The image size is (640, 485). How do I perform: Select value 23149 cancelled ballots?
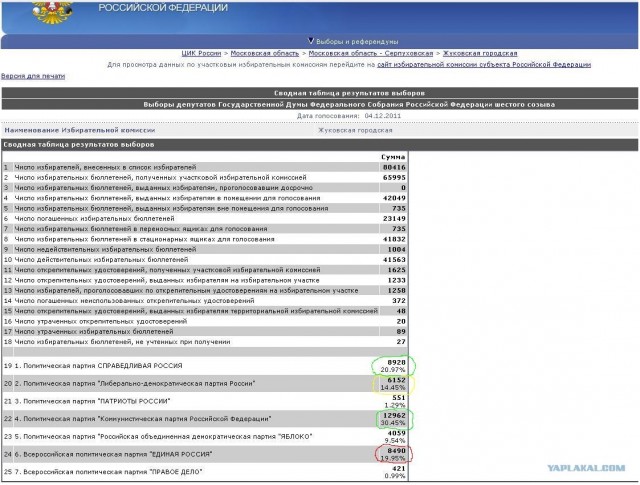tap(394, 218)
